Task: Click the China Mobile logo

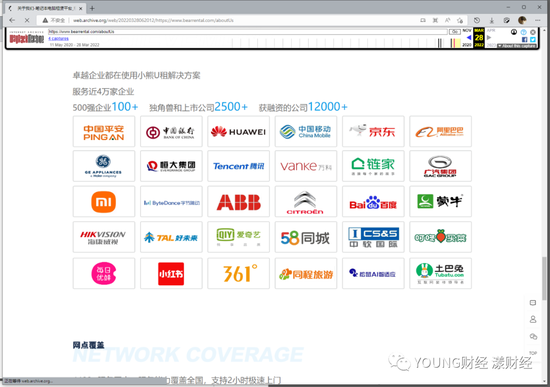Action: point(306,132)
